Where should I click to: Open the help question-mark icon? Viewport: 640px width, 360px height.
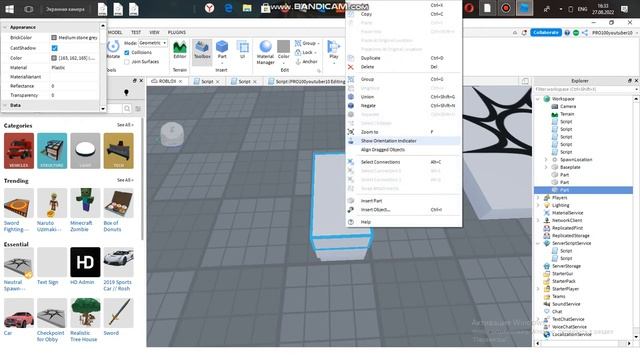[567, 33]
